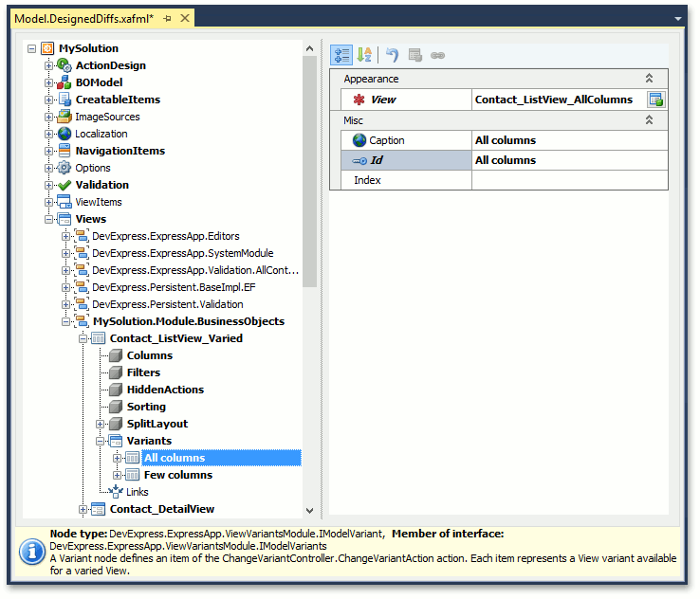Expand the Contact_DetailView node
700x599 pixels.
83,509
